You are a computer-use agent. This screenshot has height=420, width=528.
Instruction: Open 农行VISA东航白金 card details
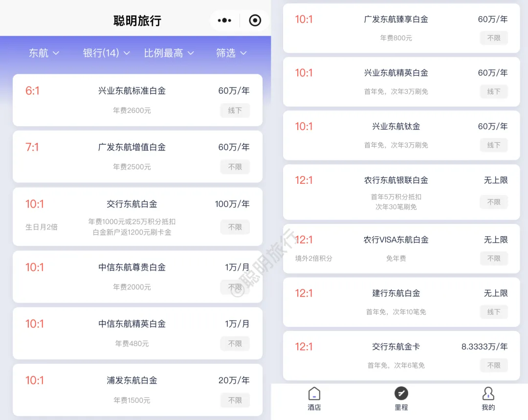tap(396, 240)
